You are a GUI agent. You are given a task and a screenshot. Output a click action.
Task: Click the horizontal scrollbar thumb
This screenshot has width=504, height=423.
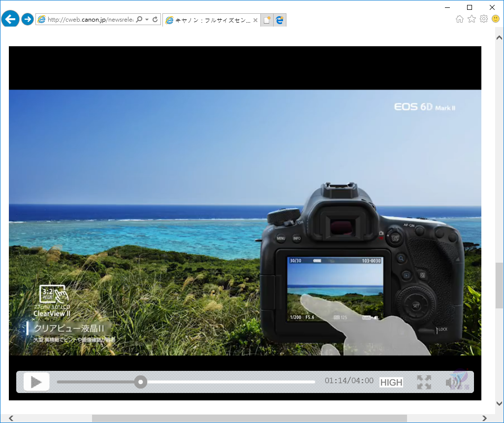point(250,418)
